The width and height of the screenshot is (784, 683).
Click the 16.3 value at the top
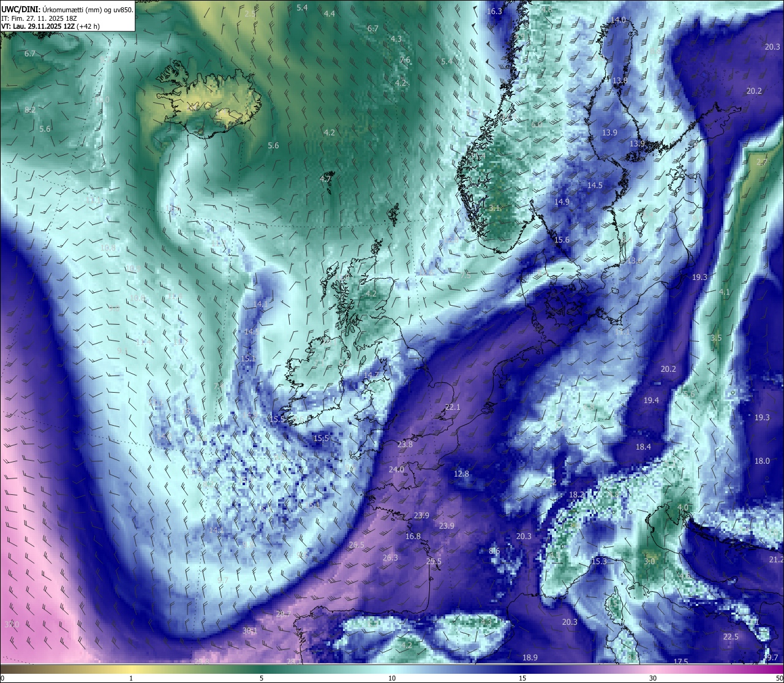[494, 12]
